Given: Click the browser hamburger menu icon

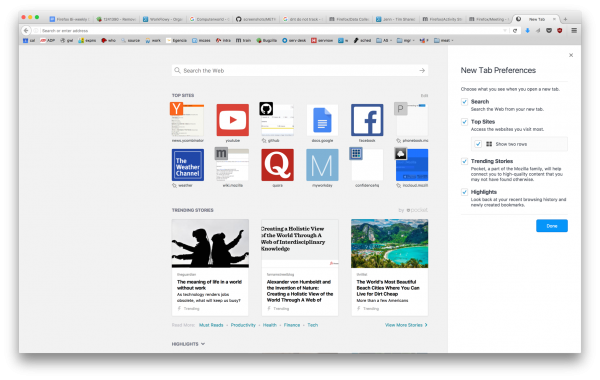Looking at the screenshot, I should (574, 30).
